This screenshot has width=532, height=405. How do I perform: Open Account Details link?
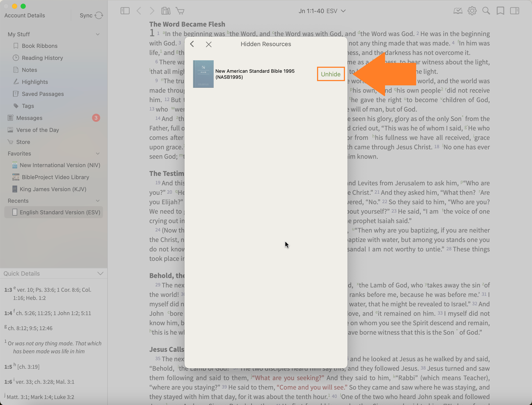click(x=25, y=15)
